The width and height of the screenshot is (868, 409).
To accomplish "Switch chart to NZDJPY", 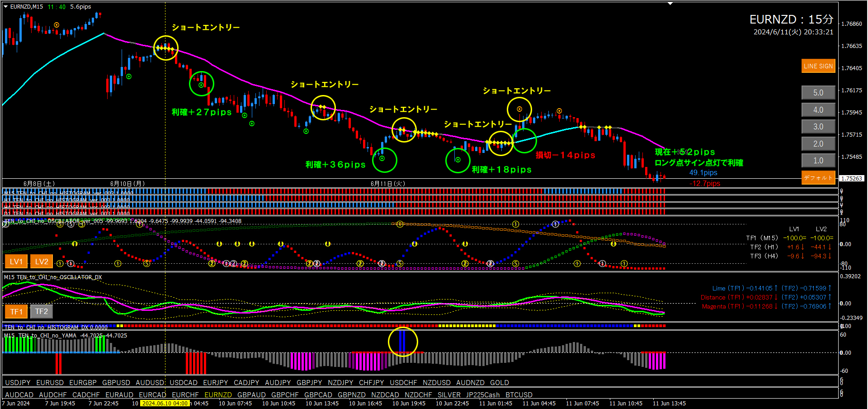I will [340, 383].
